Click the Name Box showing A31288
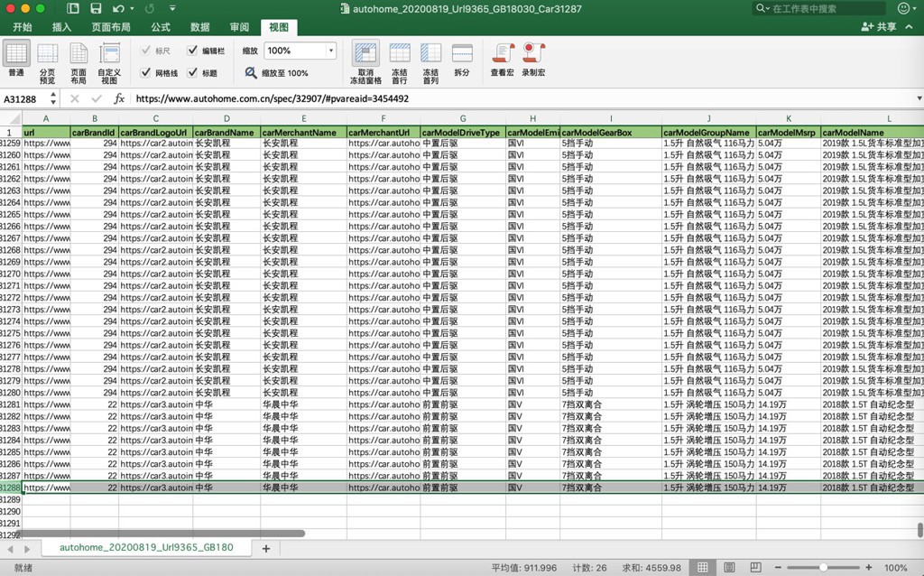 [23, 98]
